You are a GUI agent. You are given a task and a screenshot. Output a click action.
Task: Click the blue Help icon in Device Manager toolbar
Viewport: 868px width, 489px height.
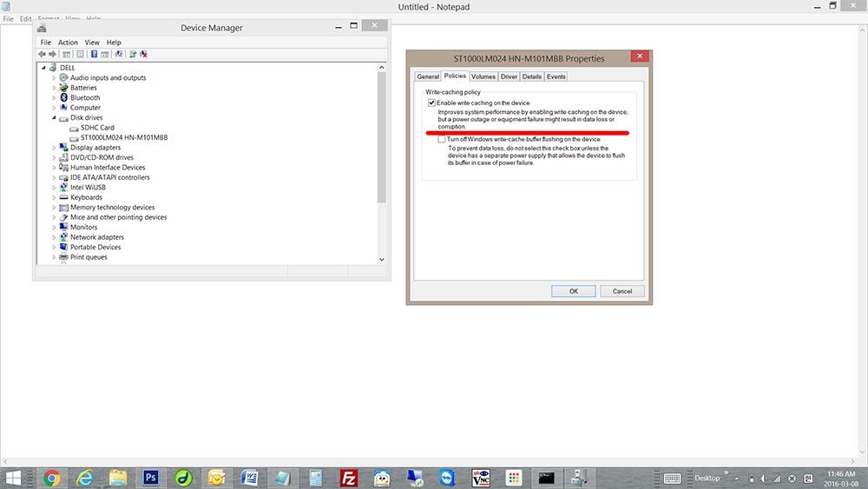coord(94,54)
